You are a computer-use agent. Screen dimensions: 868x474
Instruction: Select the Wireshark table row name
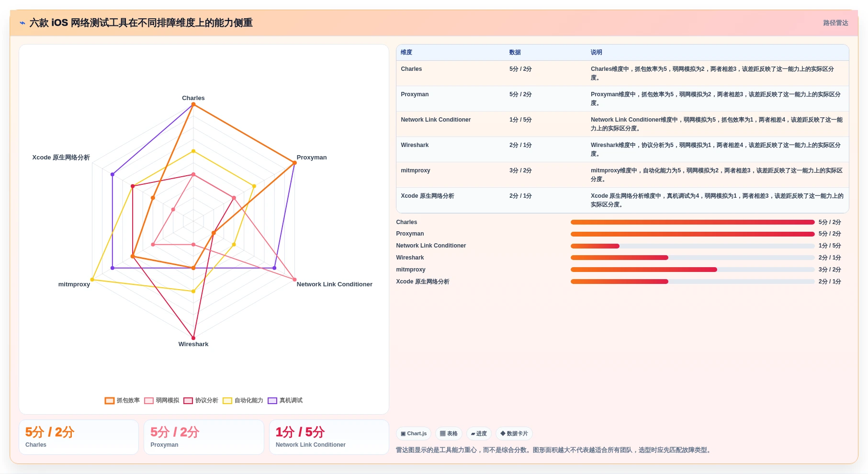pos(415,145)
